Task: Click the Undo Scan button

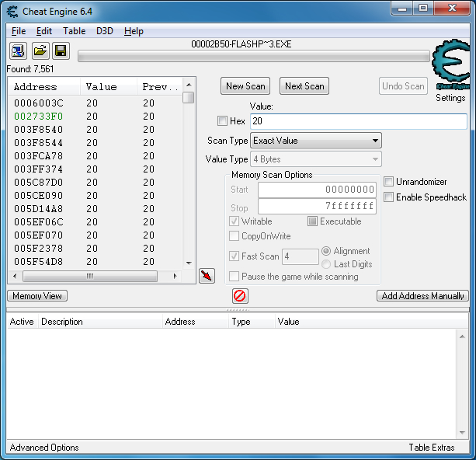Action: pyautogui.click(x=403, y=86)
